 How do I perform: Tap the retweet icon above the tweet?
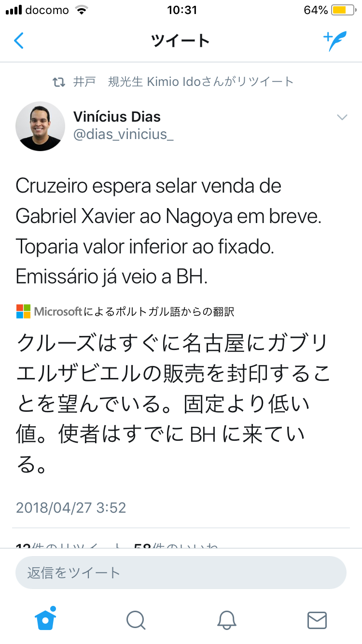pyautogui.click(x=58, y=82)
